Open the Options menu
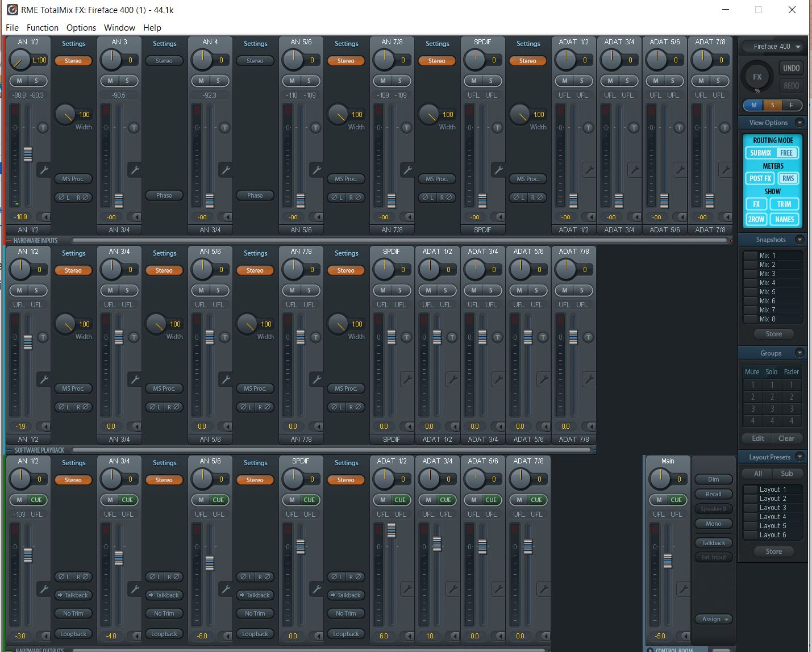The height and width of the screenshot is (652, 812). (x=81, y=27)
